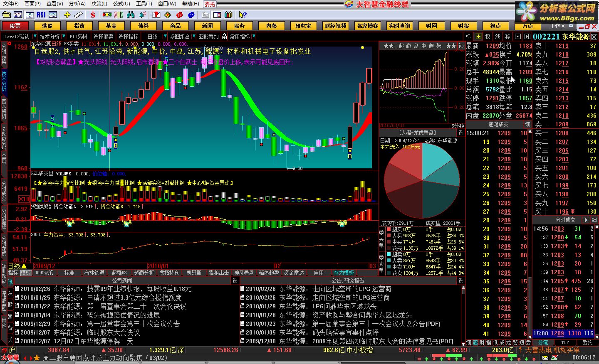Screen dimensions: 599x364
Task: Click the binoculars search icon
Action: pyautogui.click(x=131, y=15)
